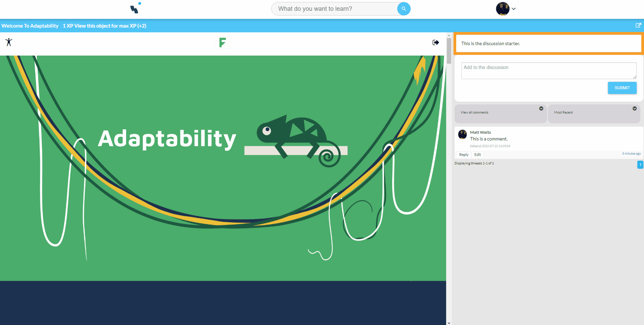Screen dimensions: 644x325
Task: Click the blue search magnifier button
Action: click(404, 9)
